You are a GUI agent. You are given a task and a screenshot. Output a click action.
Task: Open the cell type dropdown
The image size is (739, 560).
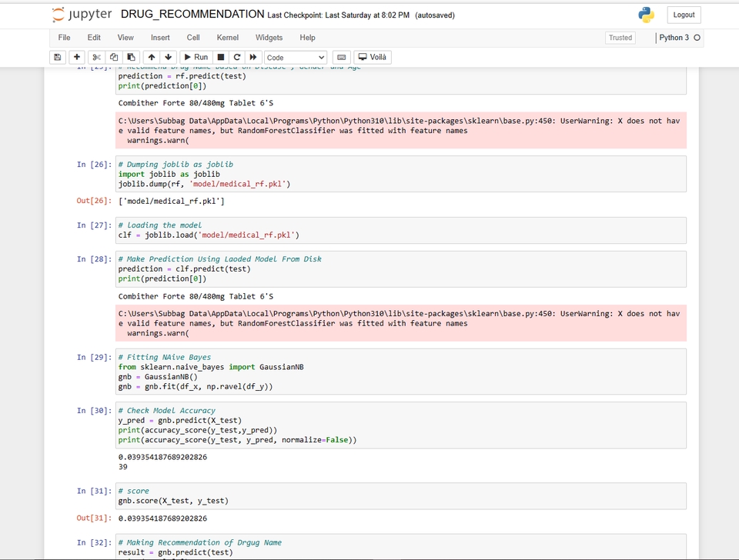pyautogui.click(x=296, y=57)
